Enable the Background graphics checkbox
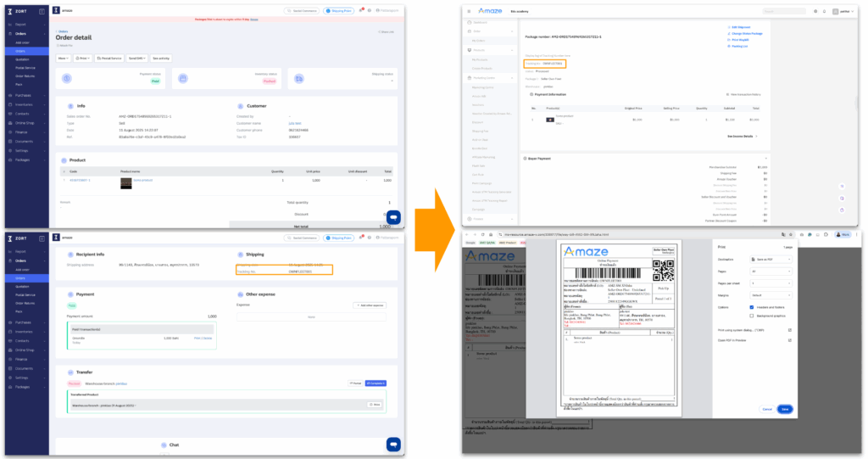This screenshot has width=868, height=459. pyautogui.click(x=752, y=315)
